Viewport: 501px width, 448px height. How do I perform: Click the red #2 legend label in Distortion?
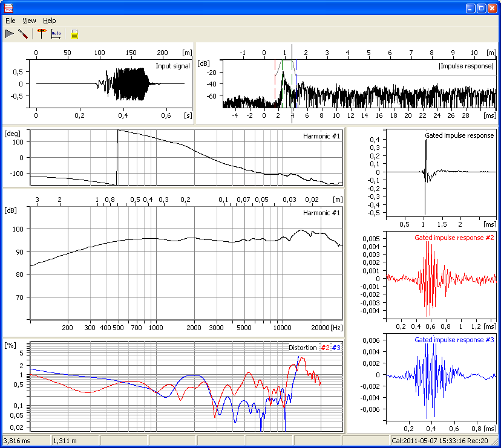coord(325,348)
